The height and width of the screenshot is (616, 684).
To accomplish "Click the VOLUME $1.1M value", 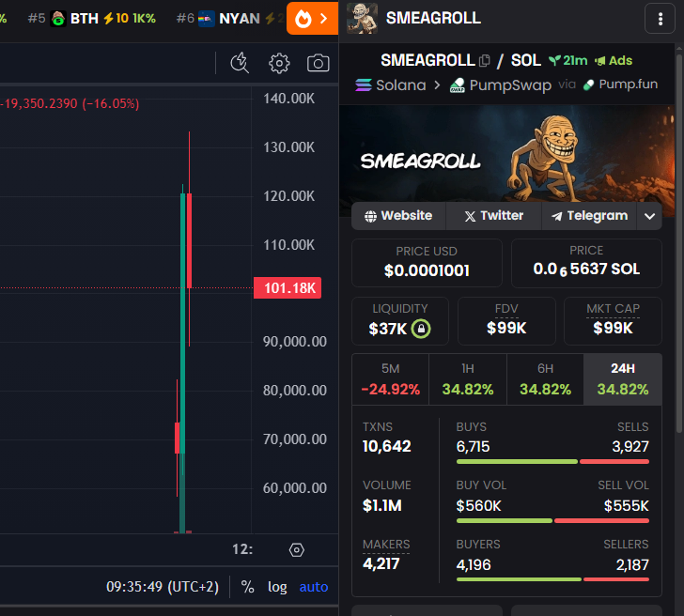I will [382, 505].
